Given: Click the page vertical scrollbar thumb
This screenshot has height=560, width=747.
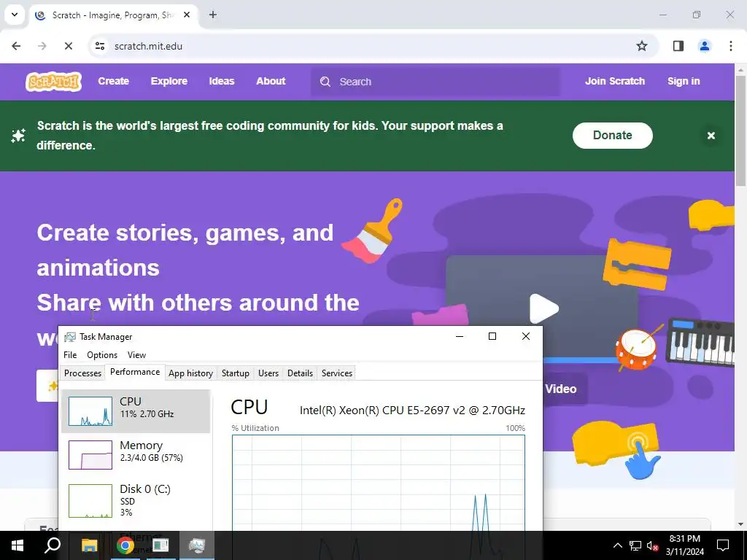Looking at the screenshot, I should click(x=741, y=131).
